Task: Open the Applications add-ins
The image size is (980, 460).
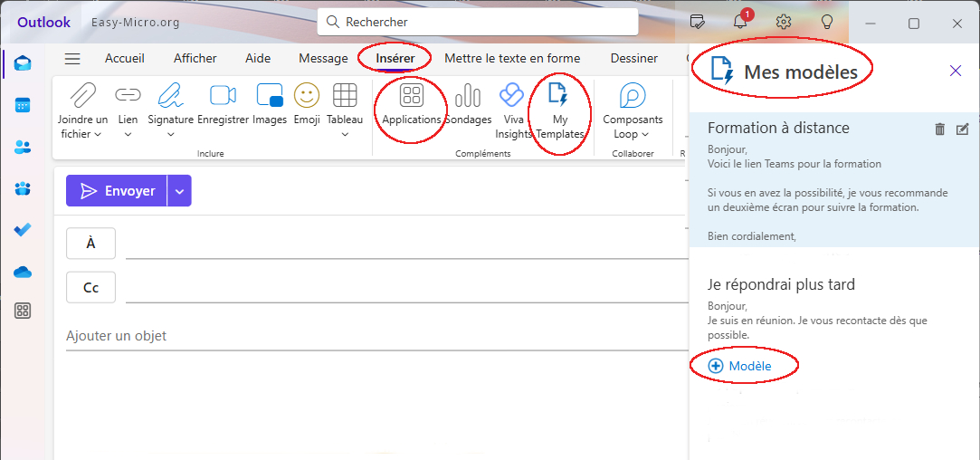Action: click(x=411, y=104)
